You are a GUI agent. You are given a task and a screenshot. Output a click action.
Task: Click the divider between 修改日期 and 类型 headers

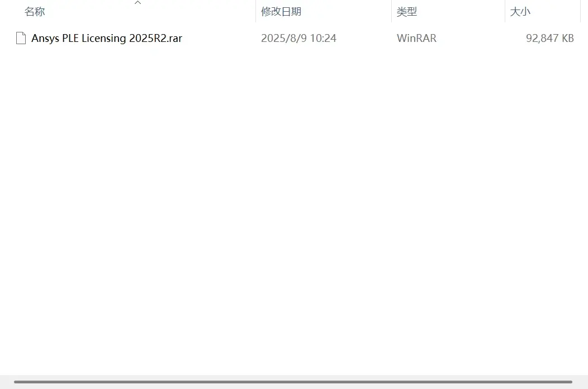tap(391, 11)
